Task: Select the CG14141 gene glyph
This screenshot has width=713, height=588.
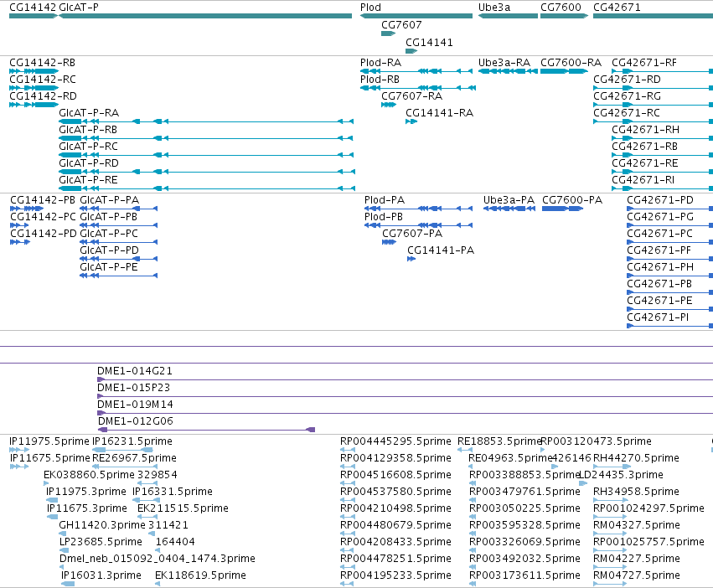Action: (x=411, y=51)
